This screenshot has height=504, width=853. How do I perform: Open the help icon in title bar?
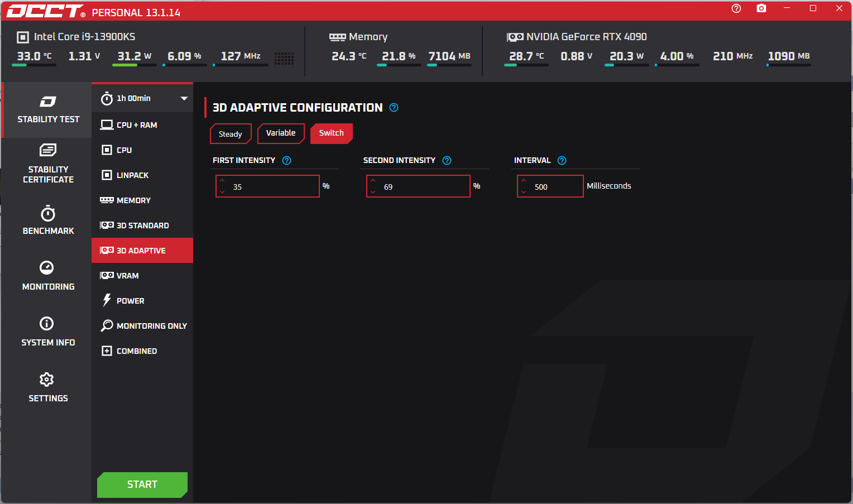(736, 8)
